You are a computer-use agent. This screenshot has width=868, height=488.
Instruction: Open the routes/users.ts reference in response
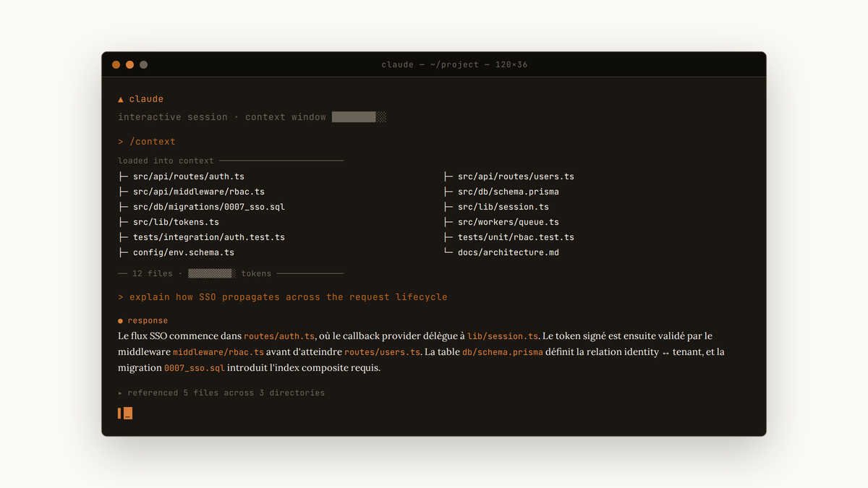[382, 353]
